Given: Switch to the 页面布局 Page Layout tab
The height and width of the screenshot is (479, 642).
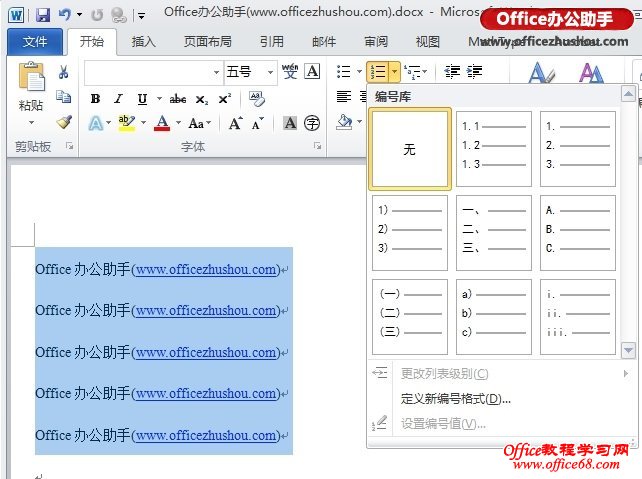Looking at the screenshot, I should coord(208,42).
